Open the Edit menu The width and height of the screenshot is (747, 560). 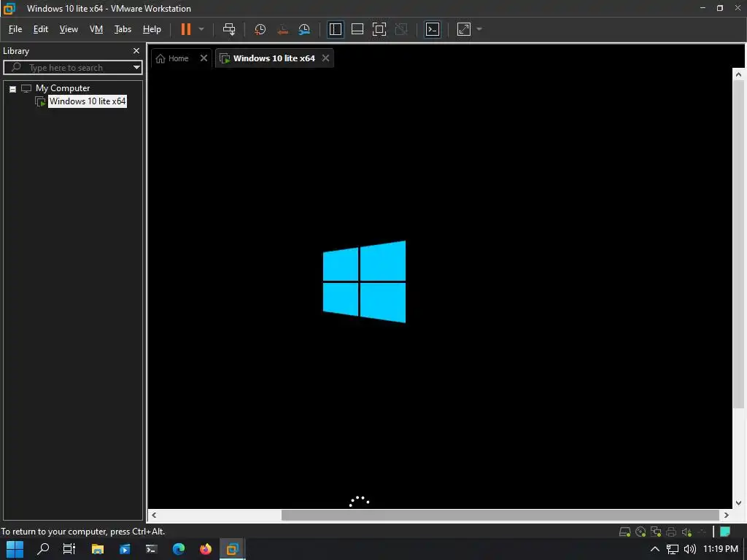click(41, 29)
